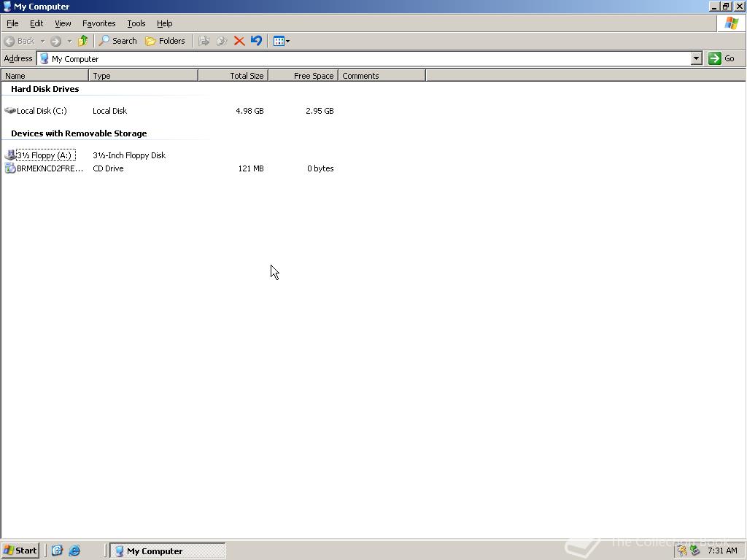Click the 'Local Disk (C:)' name text

click(42, 111)
